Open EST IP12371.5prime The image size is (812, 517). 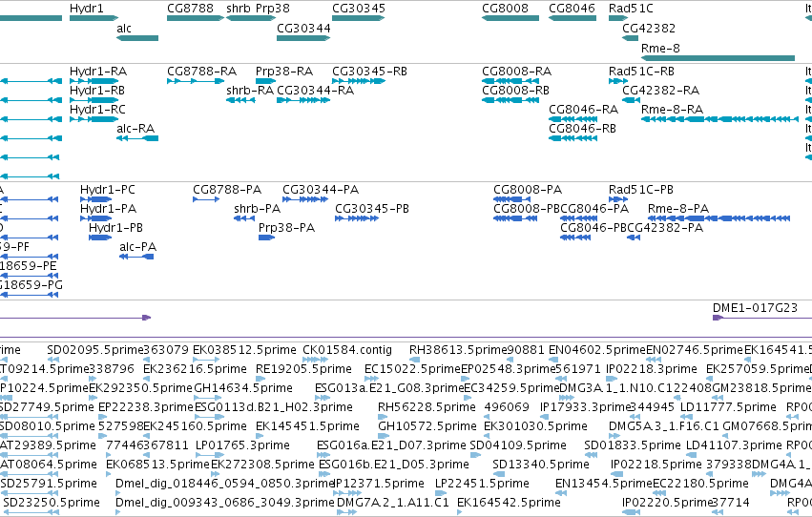point(379,484)
